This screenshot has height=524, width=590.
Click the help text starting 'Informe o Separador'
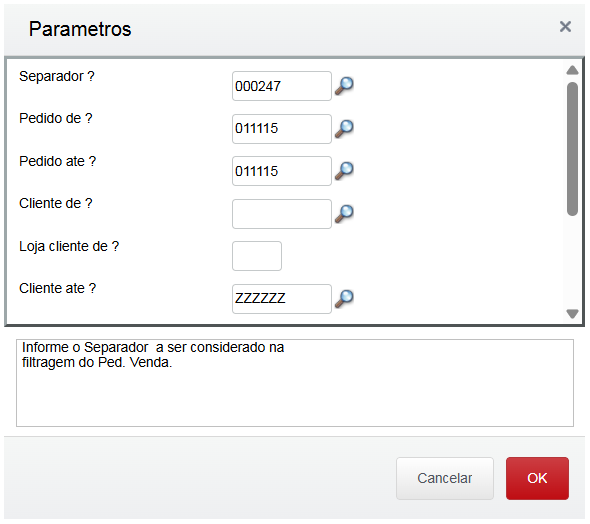coord(153,355)
